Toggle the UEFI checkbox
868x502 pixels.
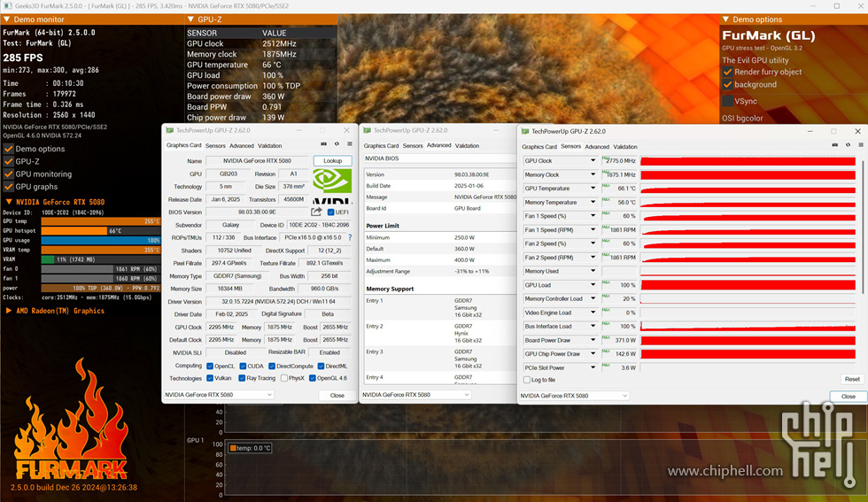330,212
